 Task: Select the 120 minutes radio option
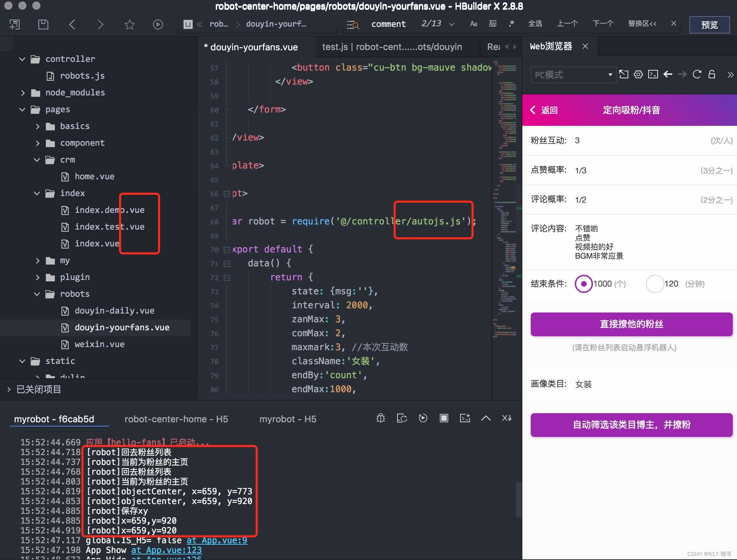(654, 284)
